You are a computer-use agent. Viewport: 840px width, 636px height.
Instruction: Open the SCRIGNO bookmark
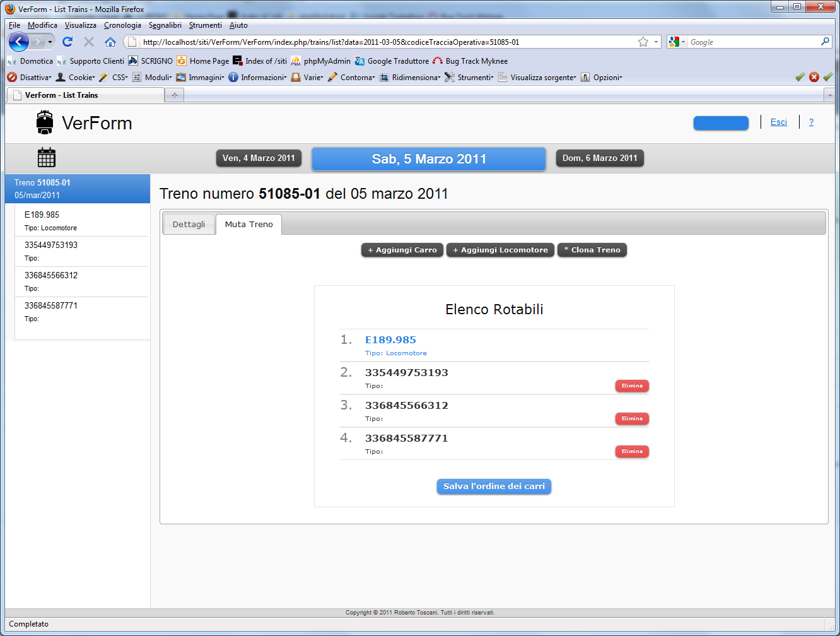150,61
